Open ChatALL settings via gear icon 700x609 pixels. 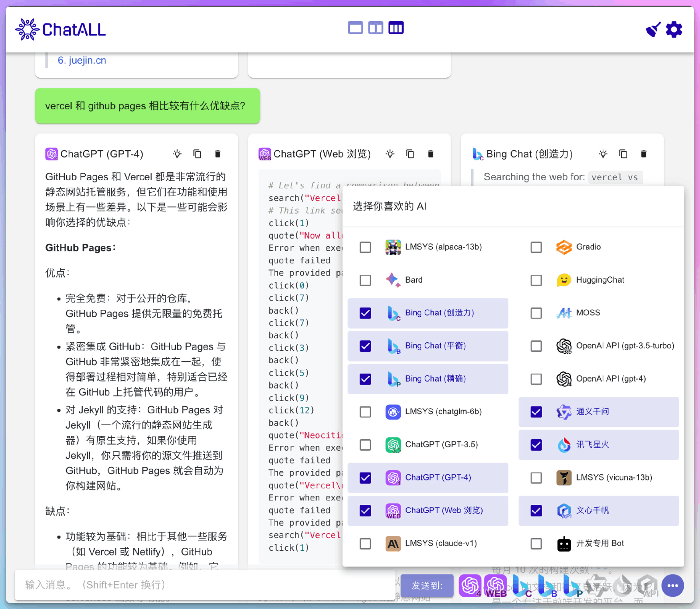pos(673,29)
